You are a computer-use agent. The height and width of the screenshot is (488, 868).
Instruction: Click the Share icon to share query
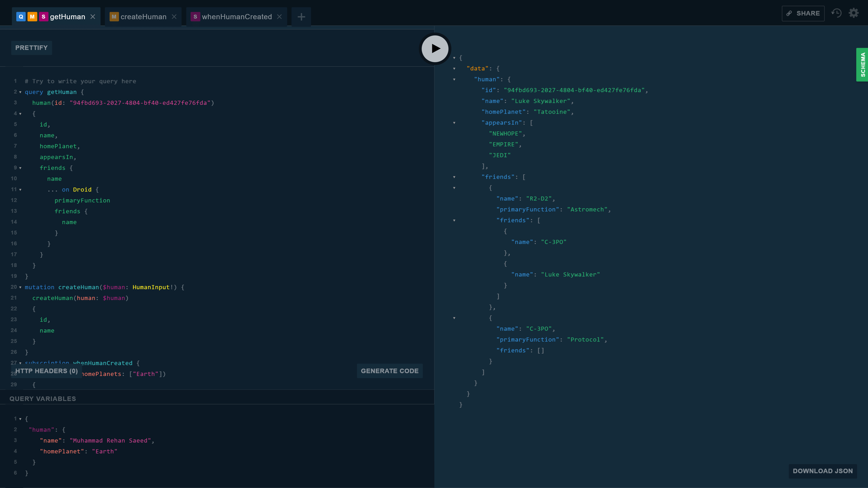click(803, 13)
